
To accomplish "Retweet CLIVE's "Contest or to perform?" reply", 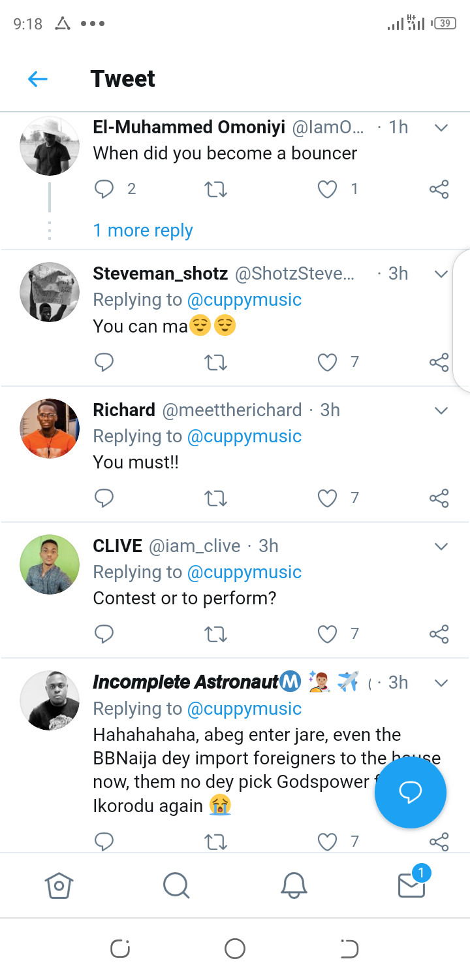I will coord(215,634).
